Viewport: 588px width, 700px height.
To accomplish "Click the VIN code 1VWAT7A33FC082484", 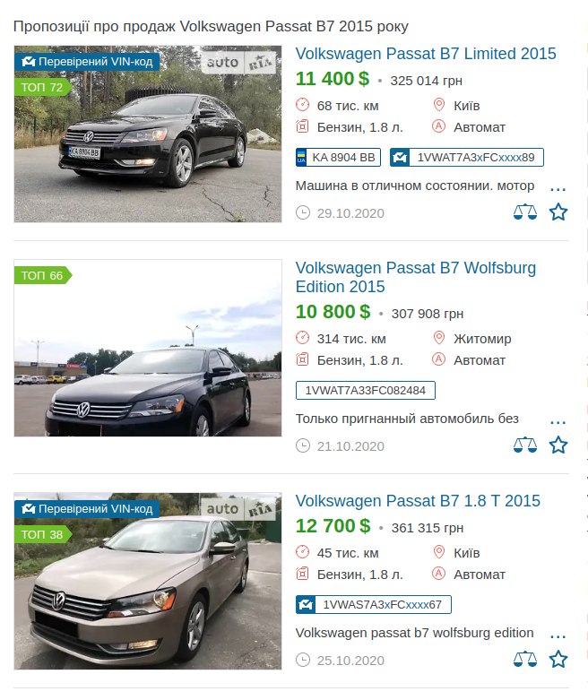I will [x=365, y=390].
